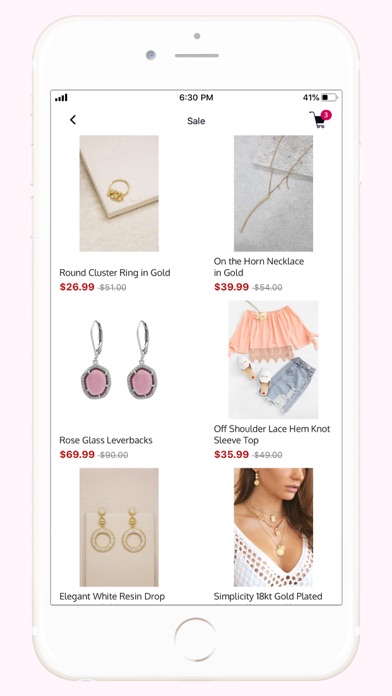
Task: Open the On the Horn Necklace photo
Action: [x=273, y=194]
